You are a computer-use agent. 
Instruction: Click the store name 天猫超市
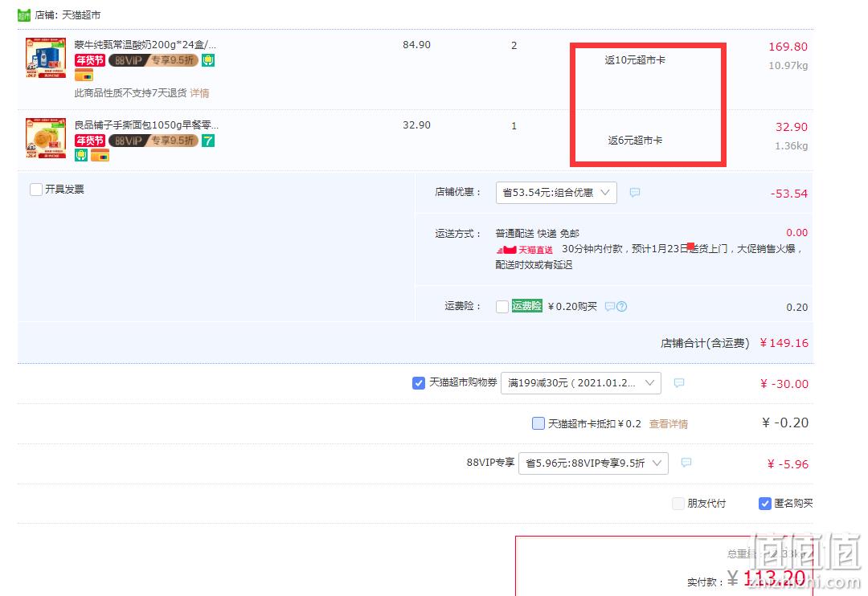point(81,15)
